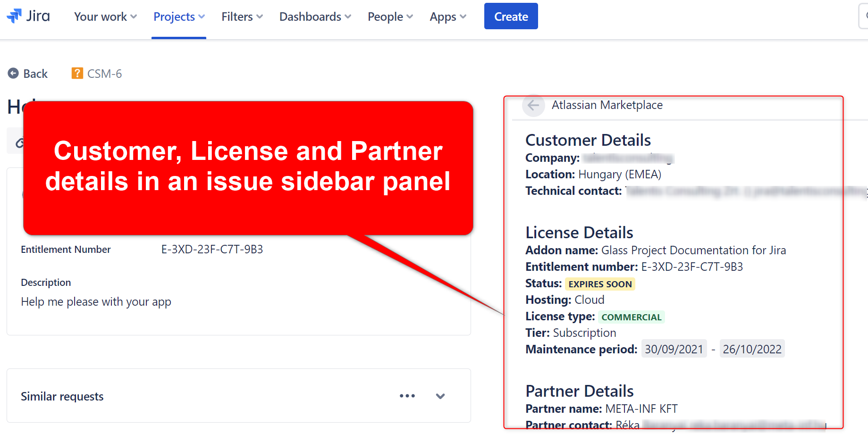
Task: Go back using the Back arrow icon
Action: (x=13, y=74)
